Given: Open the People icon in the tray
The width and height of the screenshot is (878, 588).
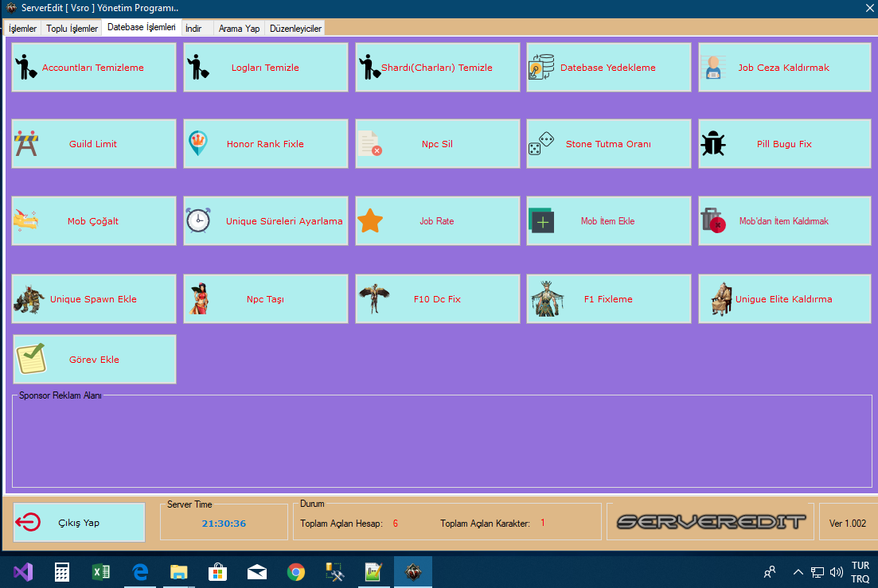Looking at the screenshot, I should point(770,572).
